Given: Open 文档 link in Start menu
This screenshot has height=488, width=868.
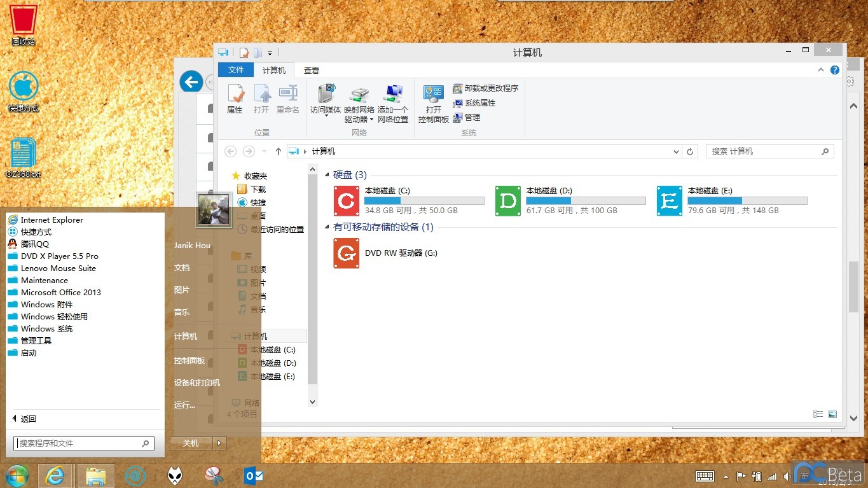Looking at the screenshot, I should pyautogui.click(x=182, y=268).
